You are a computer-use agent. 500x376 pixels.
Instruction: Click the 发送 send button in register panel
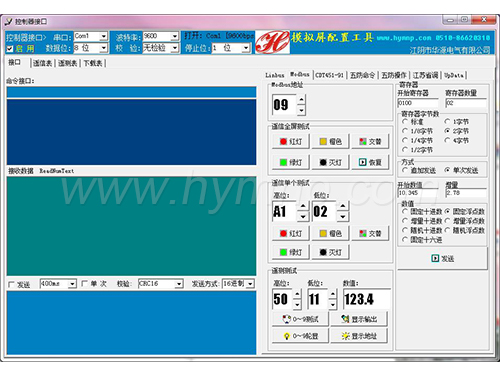442,258
